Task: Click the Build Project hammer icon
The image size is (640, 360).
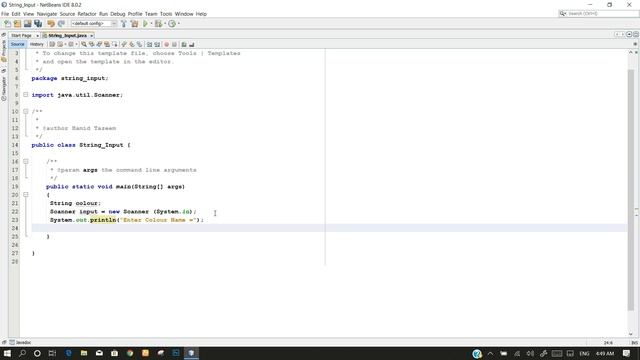Action: coord(124,24)
